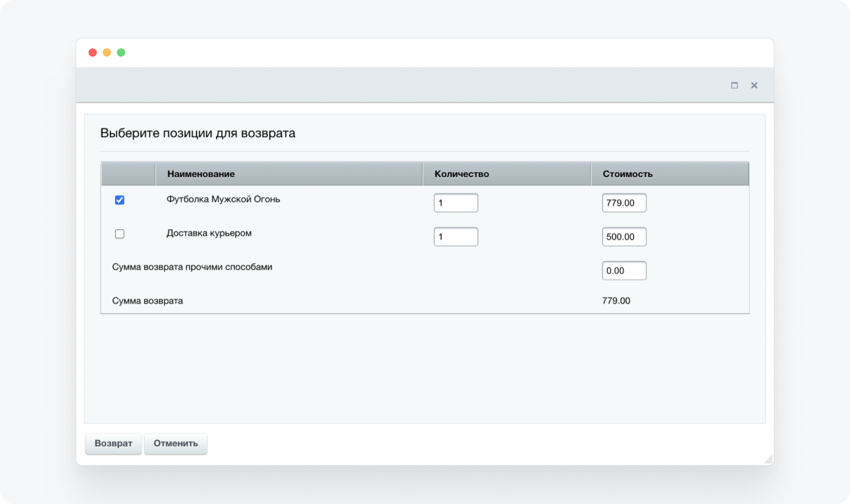
Task: Click the green macOS zoom button
Action: 121,53
